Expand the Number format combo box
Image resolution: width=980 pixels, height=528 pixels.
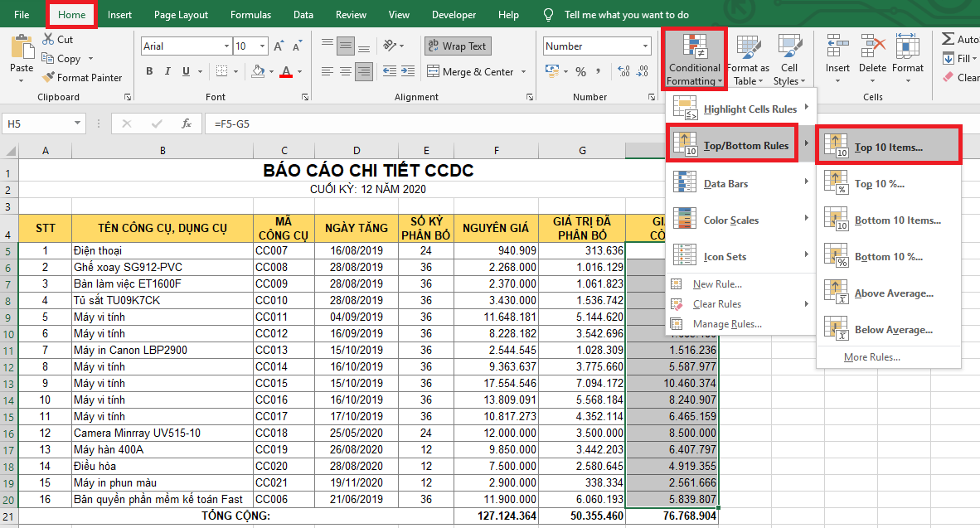pyautogui.click(x=645, y=47)
